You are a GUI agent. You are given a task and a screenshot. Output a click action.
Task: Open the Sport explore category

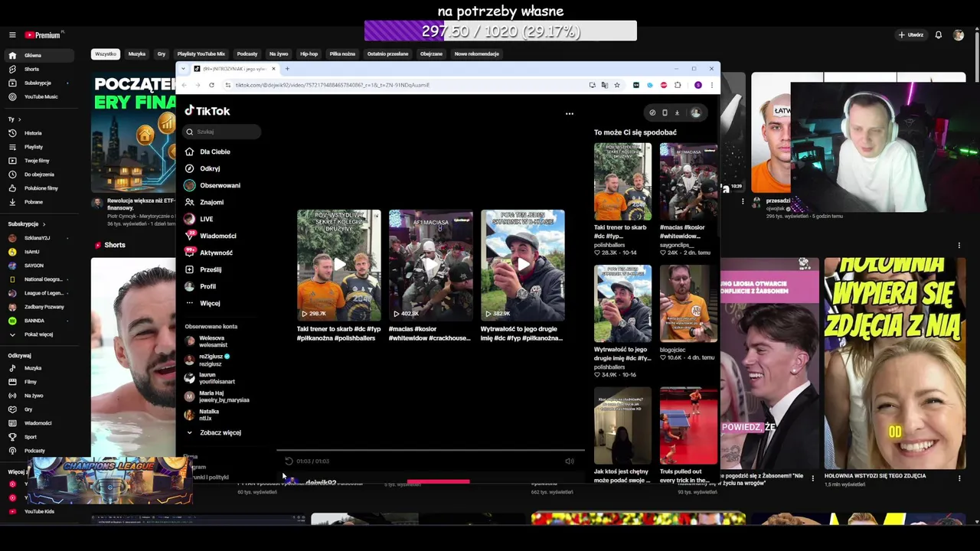tap(31, 437)
